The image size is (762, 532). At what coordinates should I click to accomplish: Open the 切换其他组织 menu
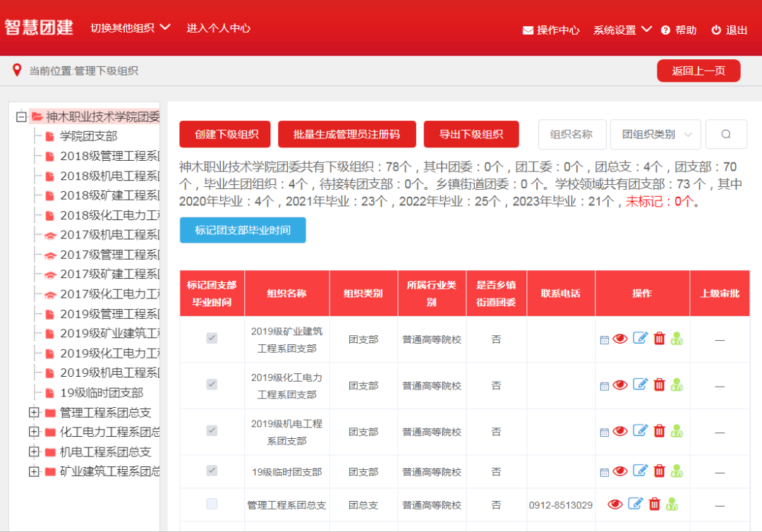[131, 28]
